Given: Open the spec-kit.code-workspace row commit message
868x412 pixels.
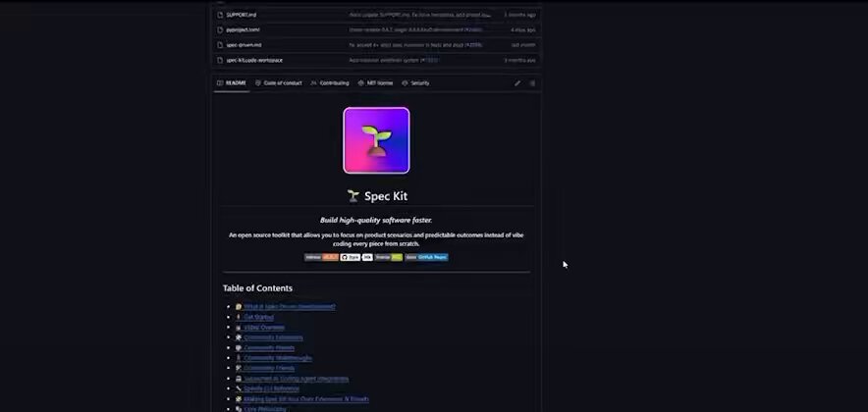Looking at the screenshot, I should 394,60.
